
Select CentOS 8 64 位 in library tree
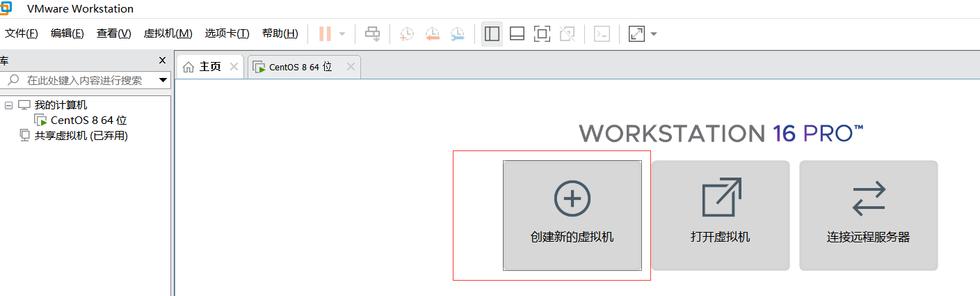pos(89,120)
